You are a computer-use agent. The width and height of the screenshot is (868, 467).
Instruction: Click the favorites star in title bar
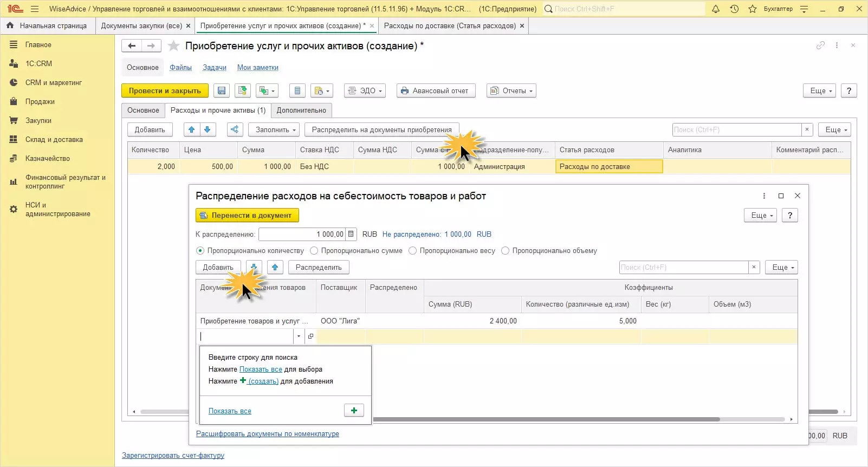753,9
